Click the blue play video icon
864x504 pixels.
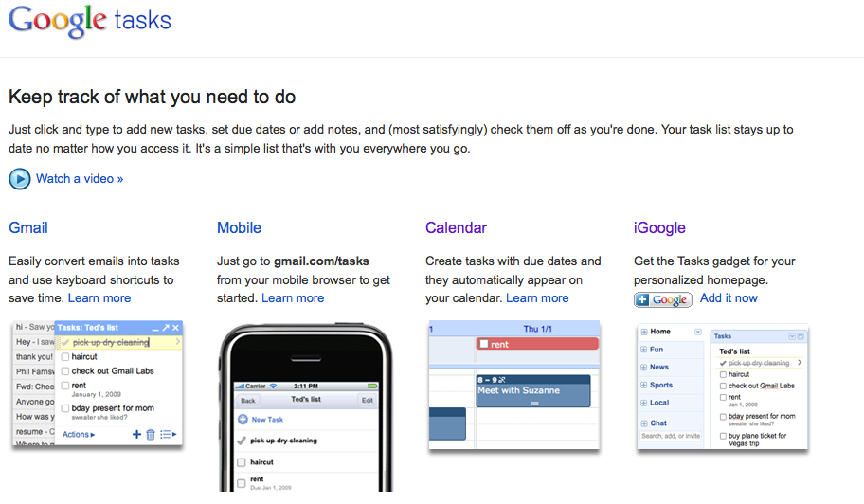pos(20,178)
